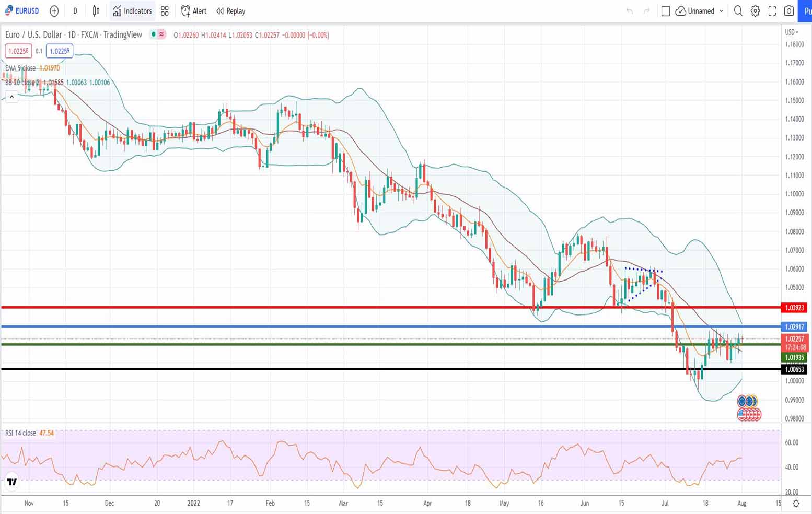Open the indicator templates grid icon

pyautogui.click(x=165, y=11)
